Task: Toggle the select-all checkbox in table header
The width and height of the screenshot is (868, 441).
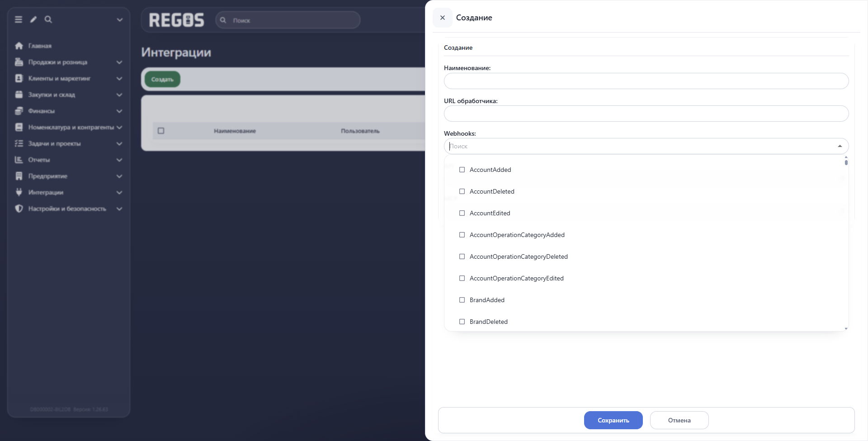Action: 161,131
